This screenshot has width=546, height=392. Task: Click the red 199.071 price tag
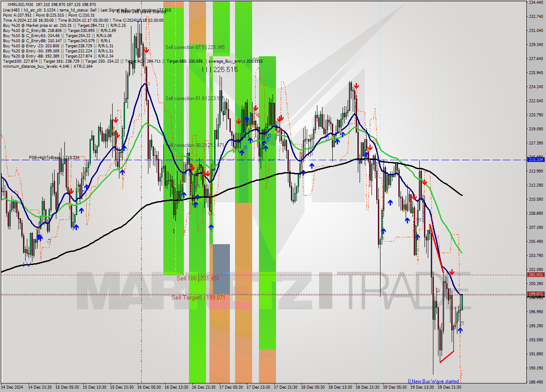tap(536, 294)
